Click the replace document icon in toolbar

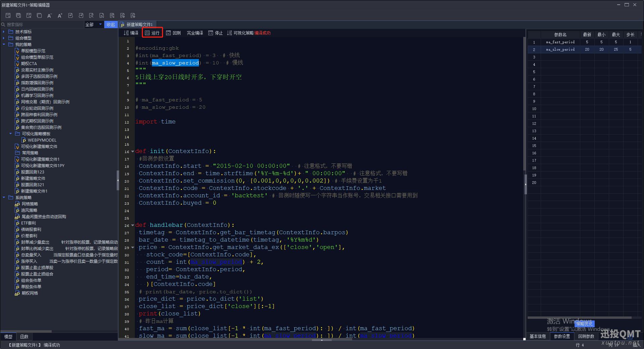click(102, 15)
